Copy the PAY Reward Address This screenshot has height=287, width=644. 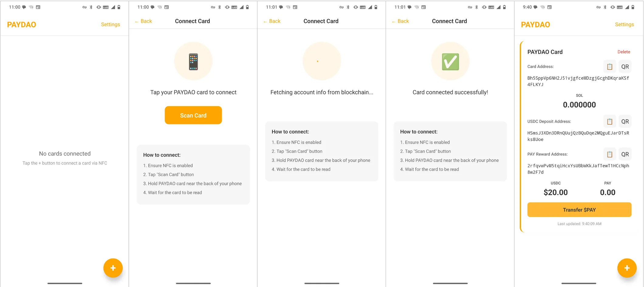click(609, 154)
